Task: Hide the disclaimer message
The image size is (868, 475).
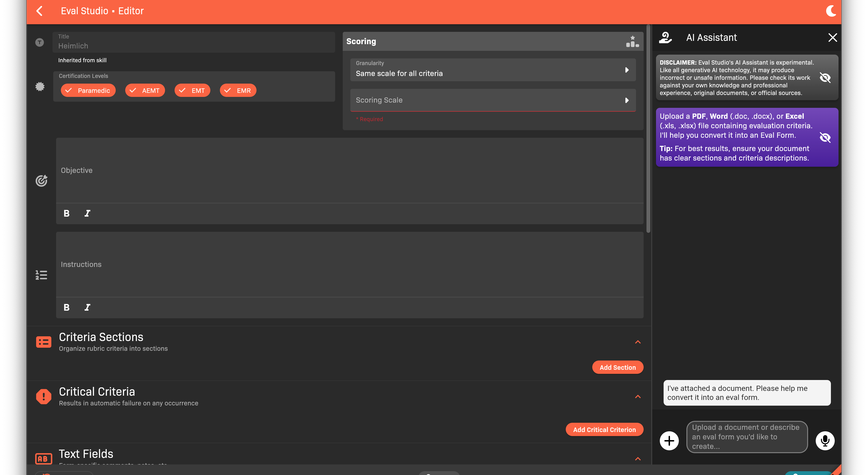Action: point(825,78)
